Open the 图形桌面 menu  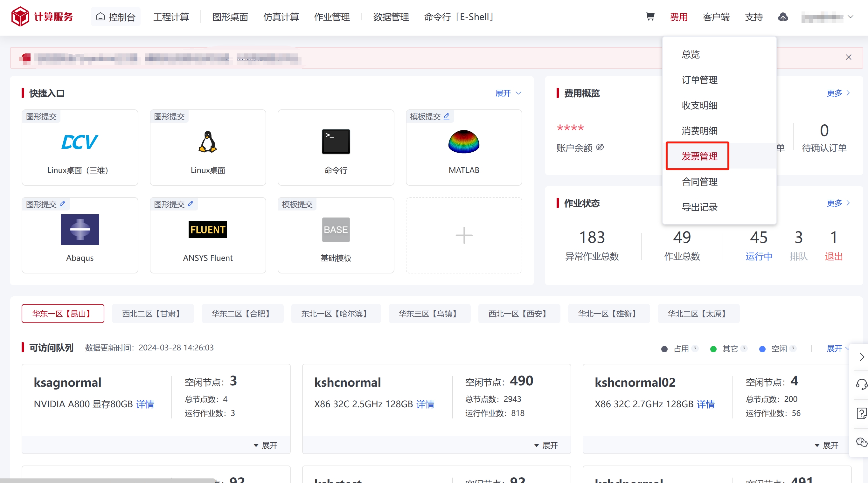click(x=230, y=17)
